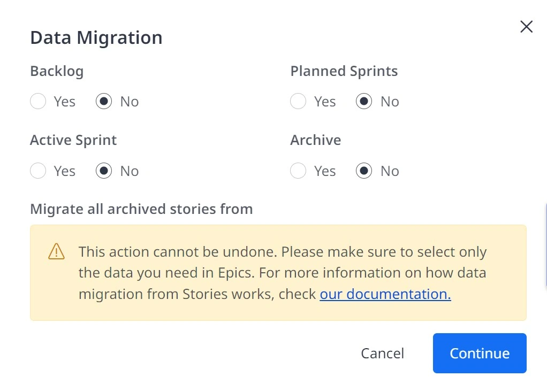Click Continue to proceed with migration
This screenshot has width=547, height=392.
point(480,353)
